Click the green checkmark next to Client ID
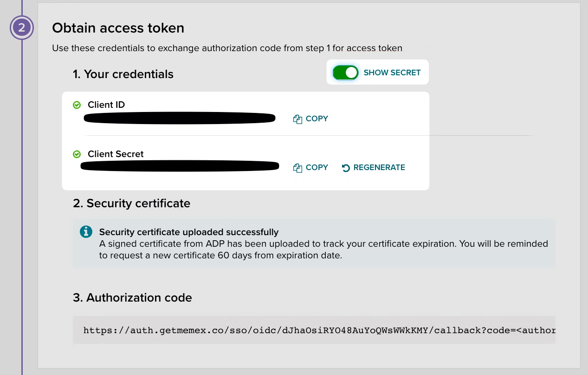 click(x=77, y=105)
